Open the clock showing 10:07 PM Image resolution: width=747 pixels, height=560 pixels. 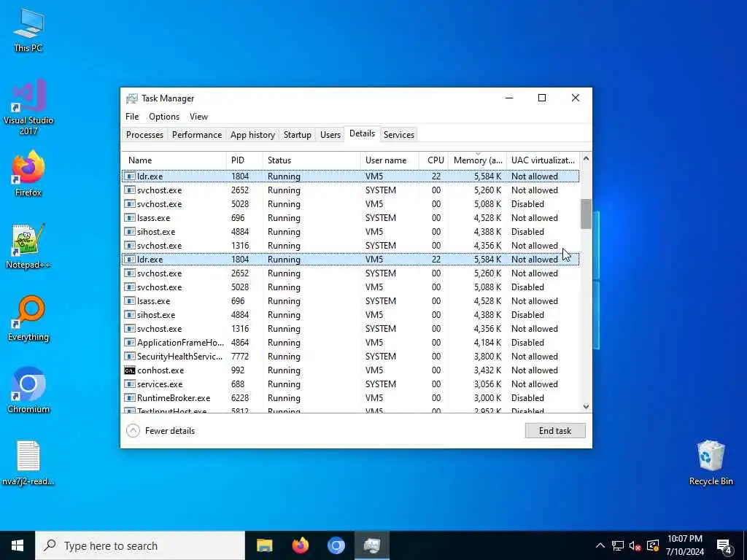coord(684,545)
